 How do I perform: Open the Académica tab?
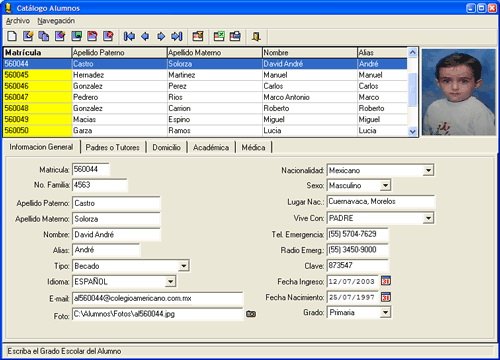[x=211, y=147]
